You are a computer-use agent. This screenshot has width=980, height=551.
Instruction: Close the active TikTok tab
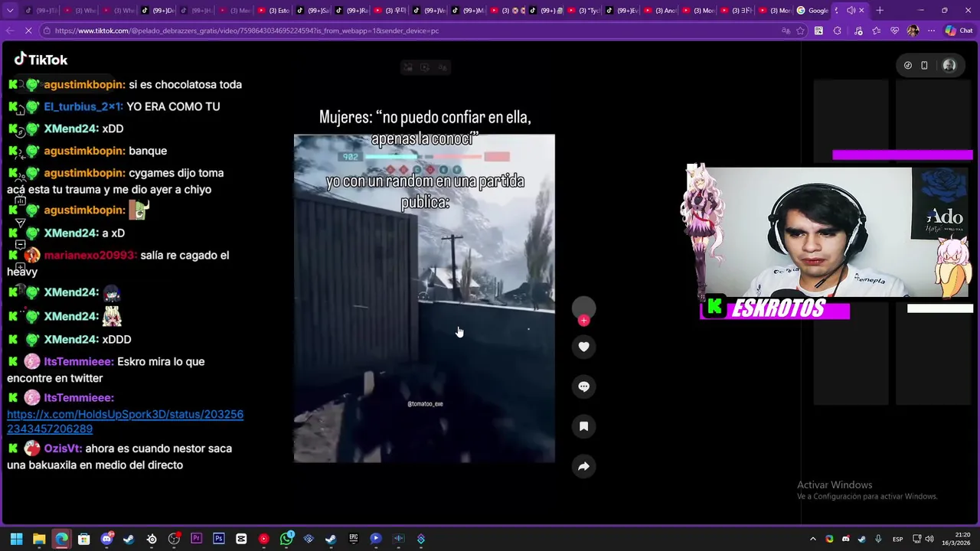click(x=861, y=11)
